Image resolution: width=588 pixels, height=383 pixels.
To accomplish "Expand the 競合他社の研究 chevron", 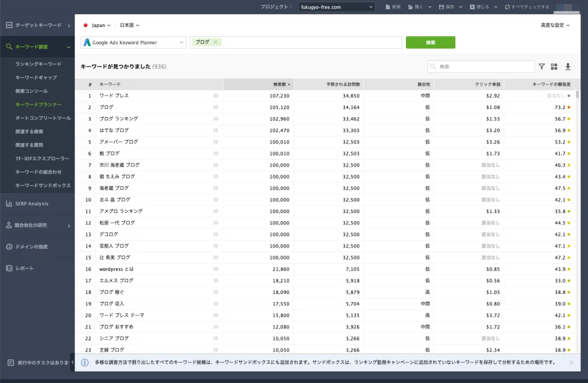I will (69, 226).
